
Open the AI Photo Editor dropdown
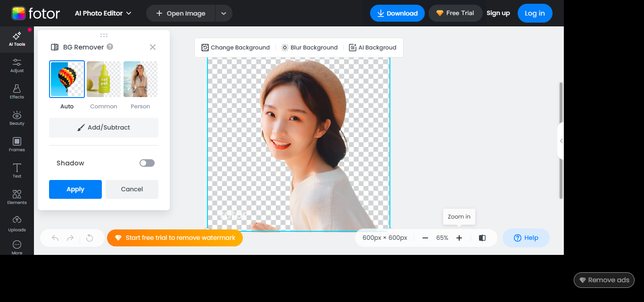click(103, 13)
